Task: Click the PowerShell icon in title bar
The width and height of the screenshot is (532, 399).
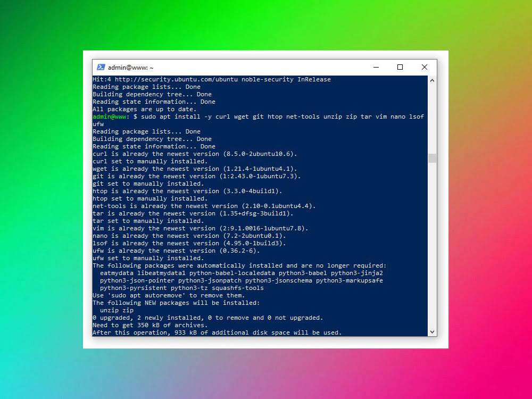Action: (x=101, y=67)
